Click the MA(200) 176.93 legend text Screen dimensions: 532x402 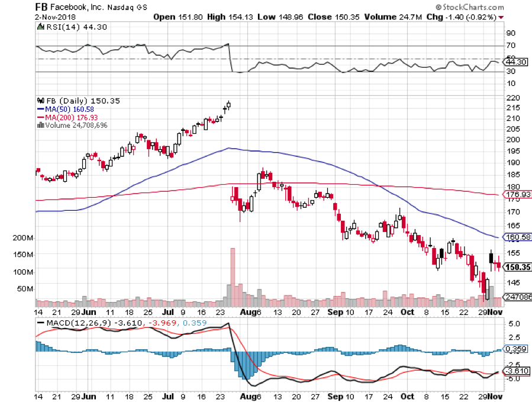pyautogui.click(x=71, y=117)
